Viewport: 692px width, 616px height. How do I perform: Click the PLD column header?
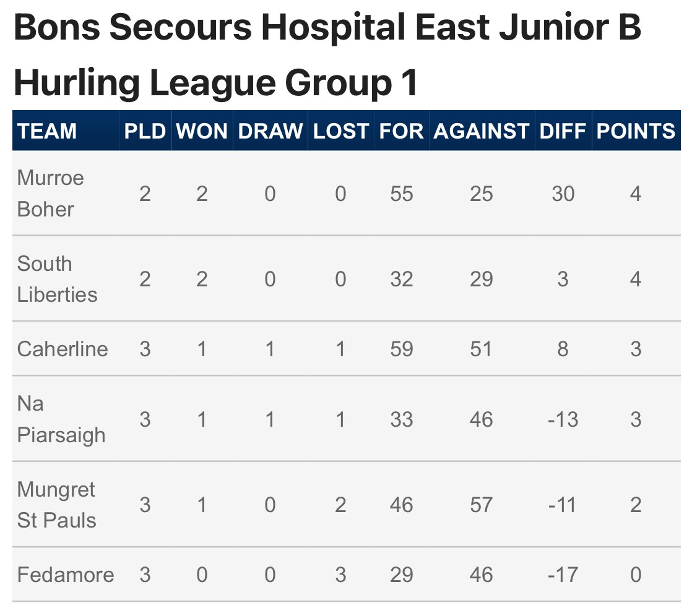tap(145, 131)
